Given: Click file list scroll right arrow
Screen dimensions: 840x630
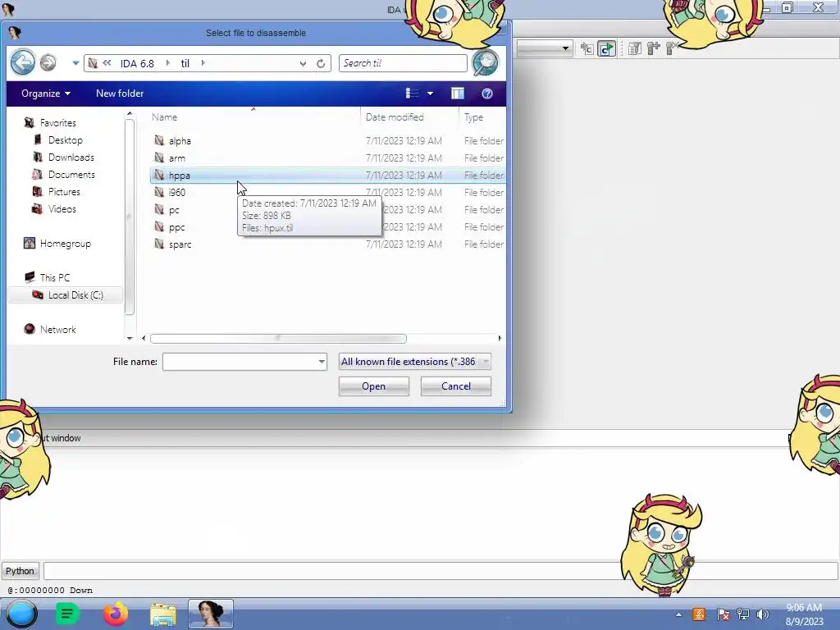Looking at the screenshot, I should pos(500,338).
